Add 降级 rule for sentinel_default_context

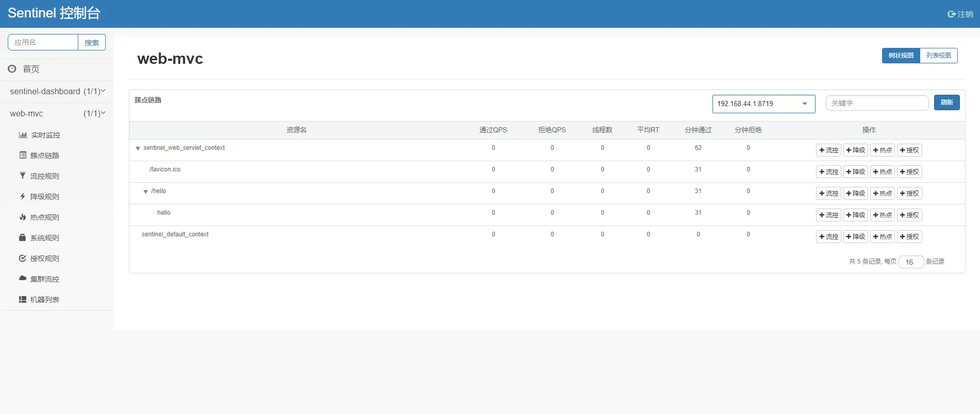(x=855, y=237)
